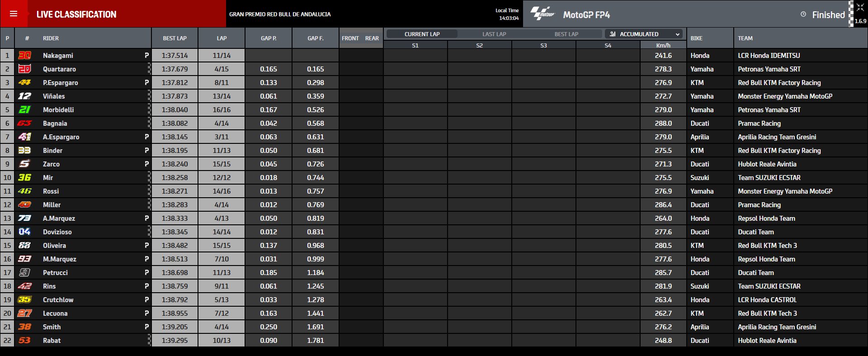Click Bagnaia's top speed 288.0
This screenshot has height=356, width=868.
663,123
